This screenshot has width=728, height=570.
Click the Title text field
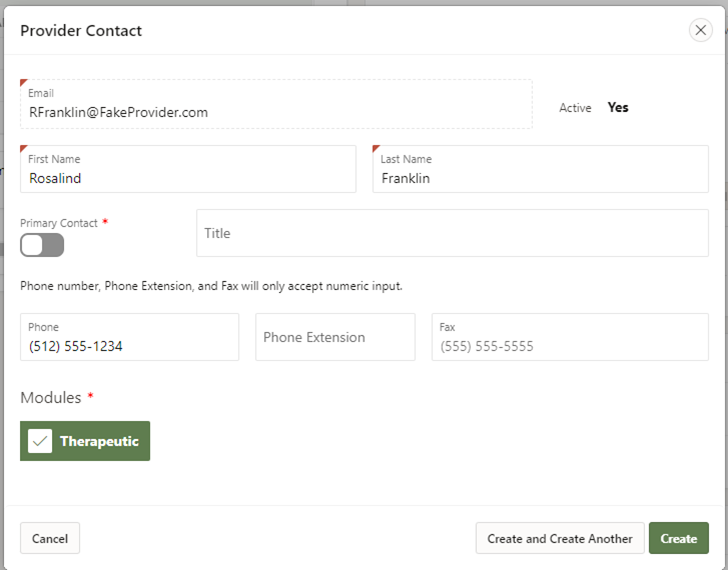pos(452,233)
